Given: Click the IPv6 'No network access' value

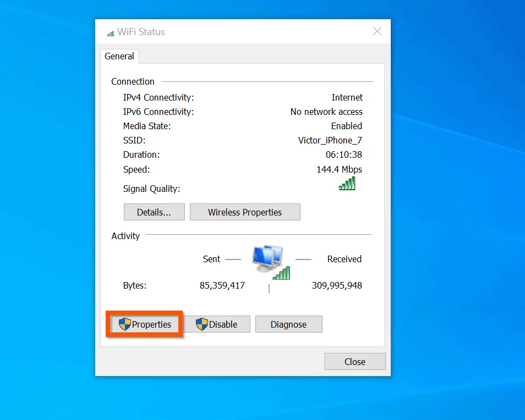Looking at the screenshot, I should 326,112.
